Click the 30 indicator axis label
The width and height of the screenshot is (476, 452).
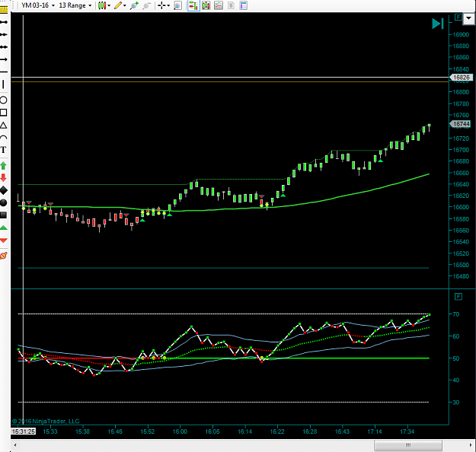coord(455,403)
